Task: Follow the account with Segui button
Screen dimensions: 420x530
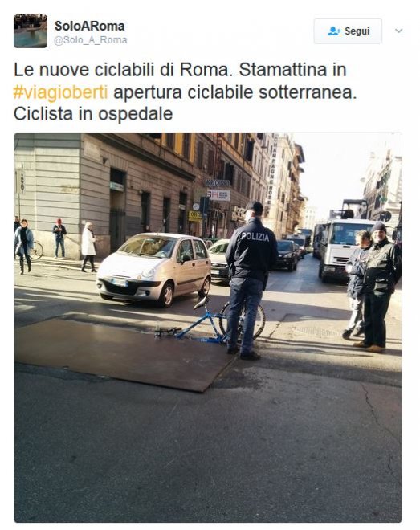Action: [348, 31]
